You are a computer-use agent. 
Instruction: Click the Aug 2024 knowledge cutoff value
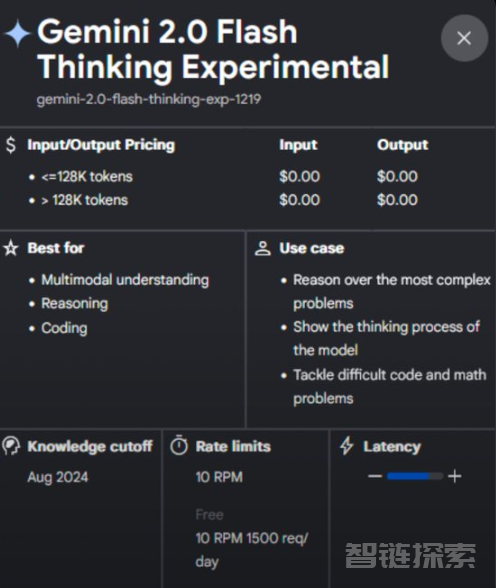[x=58, y=477]
